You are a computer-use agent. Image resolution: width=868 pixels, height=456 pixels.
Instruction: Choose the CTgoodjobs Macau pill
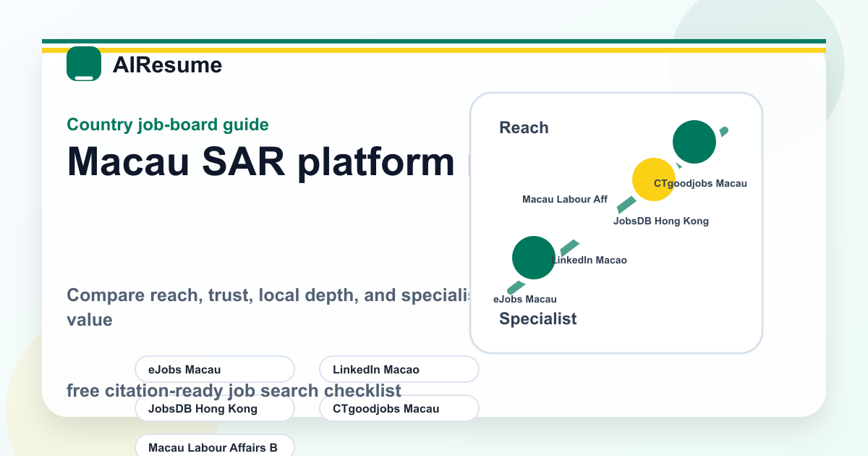click(x=399, y=408)
